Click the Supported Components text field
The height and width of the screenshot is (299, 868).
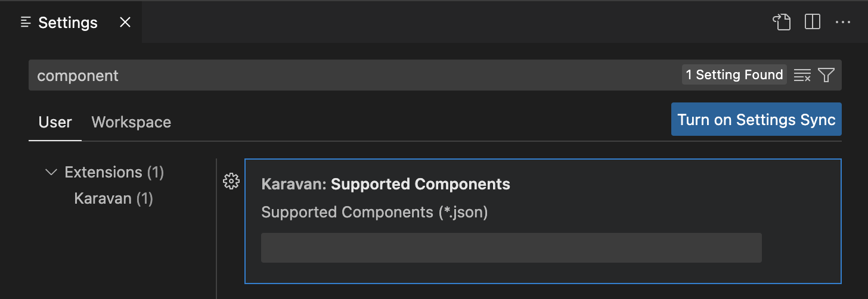(x=511, y=248)
